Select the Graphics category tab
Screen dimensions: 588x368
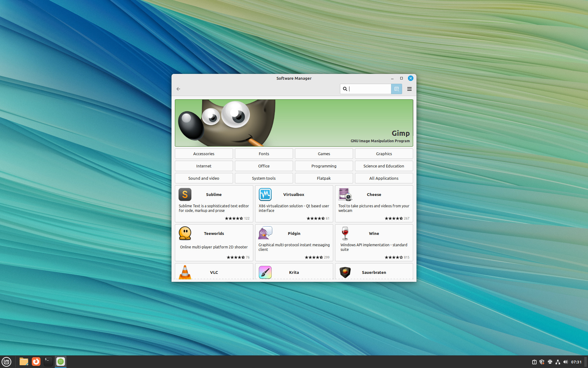click(383, 153)
